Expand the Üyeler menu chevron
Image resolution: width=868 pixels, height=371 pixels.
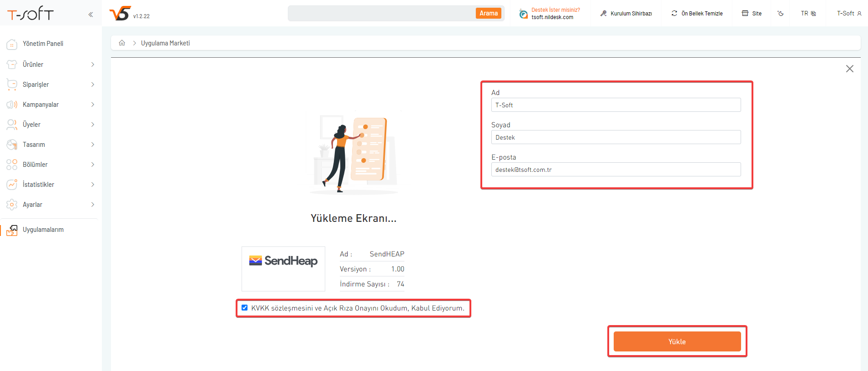coord(92,125)
